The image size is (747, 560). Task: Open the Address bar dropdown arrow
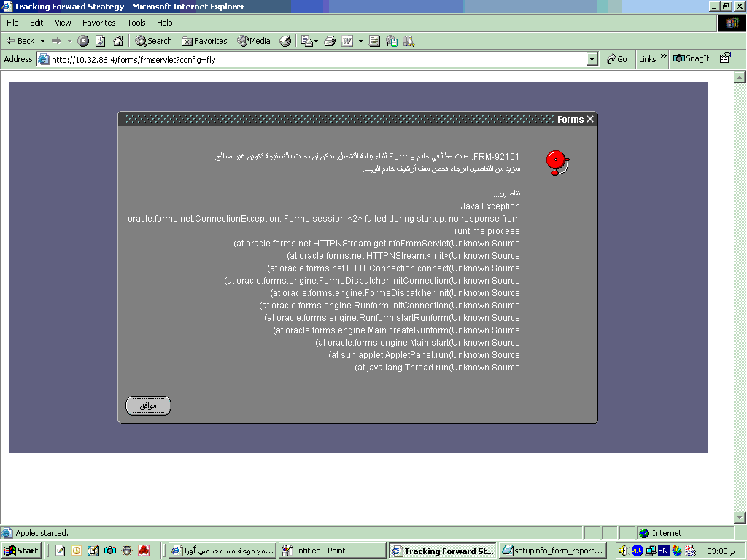pyautogui.click(x=592, y=59)
